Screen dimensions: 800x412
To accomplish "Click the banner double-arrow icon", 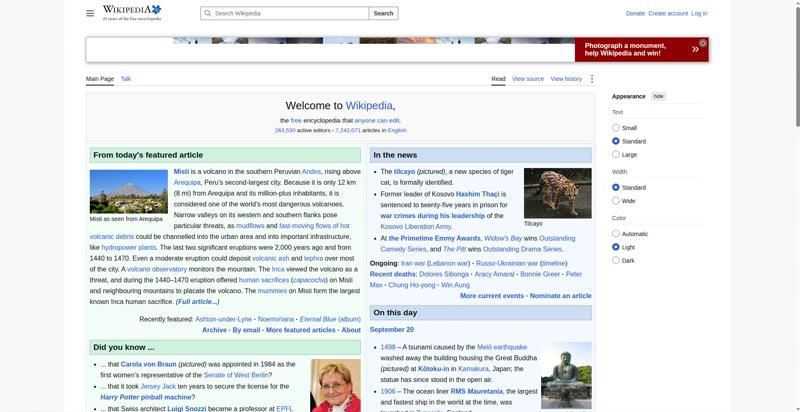I will (x=695, y=49).
